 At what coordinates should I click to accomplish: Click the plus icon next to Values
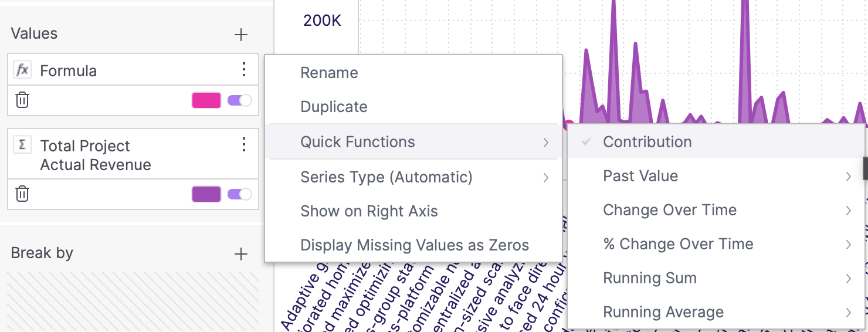(240, 35)
